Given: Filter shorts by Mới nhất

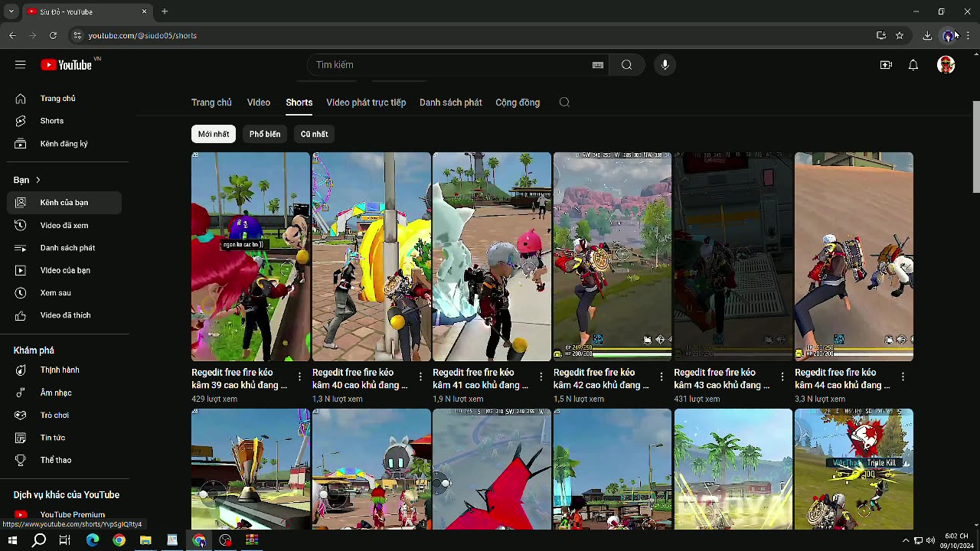Looking at the screenshot, I should [214, 134].
